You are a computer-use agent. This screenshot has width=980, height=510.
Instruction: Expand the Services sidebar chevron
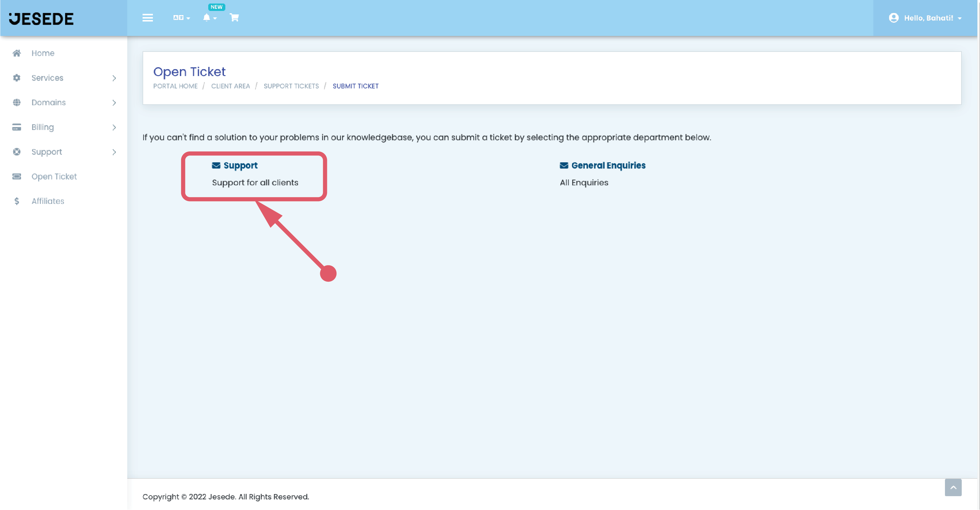114,78
